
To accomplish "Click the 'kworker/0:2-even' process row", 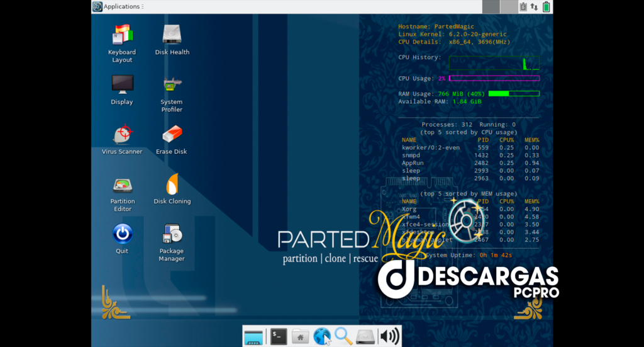I will pos(470,147).
